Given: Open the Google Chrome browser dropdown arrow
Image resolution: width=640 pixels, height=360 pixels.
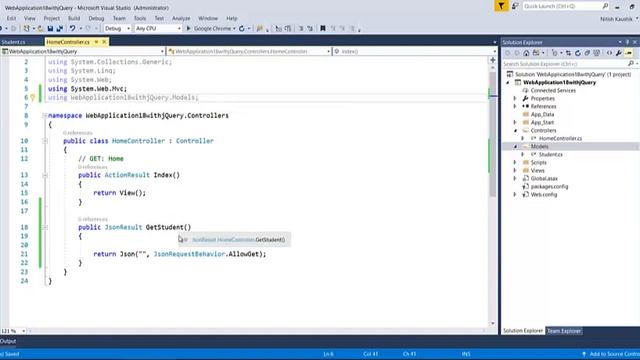Looking at the screenshot, I should point(234,29).
